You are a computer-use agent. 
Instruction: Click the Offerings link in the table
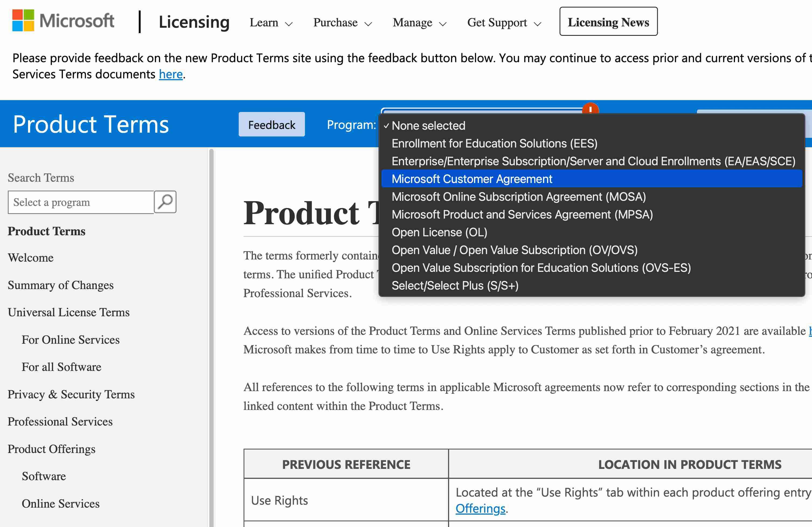pos(480,508)
